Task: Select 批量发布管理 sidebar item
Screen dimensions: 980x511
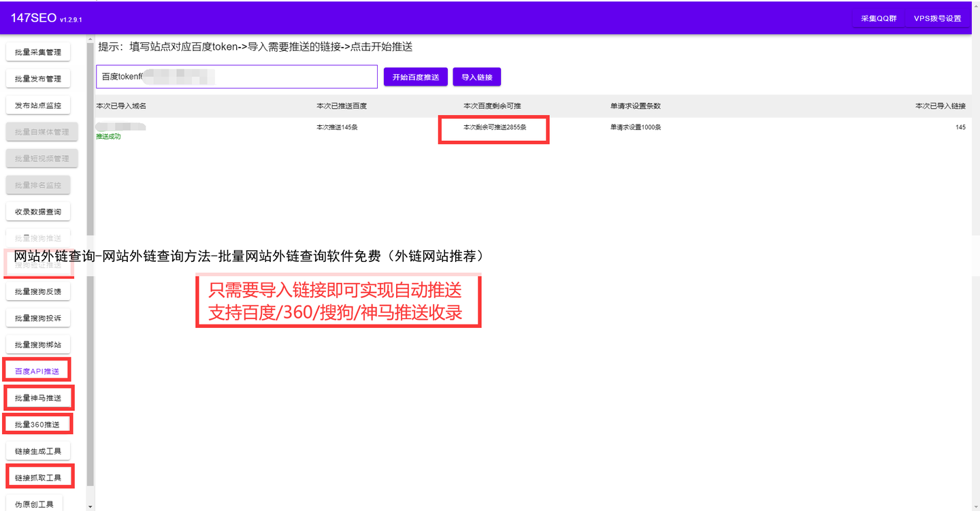Action: coord(38,79)
